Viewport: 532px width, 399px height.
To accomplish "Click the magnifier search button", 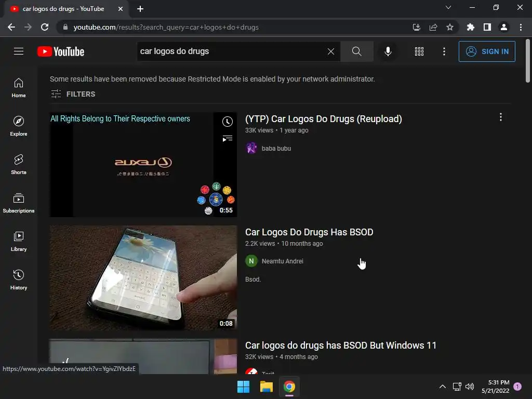I will (x=356, y=51).
